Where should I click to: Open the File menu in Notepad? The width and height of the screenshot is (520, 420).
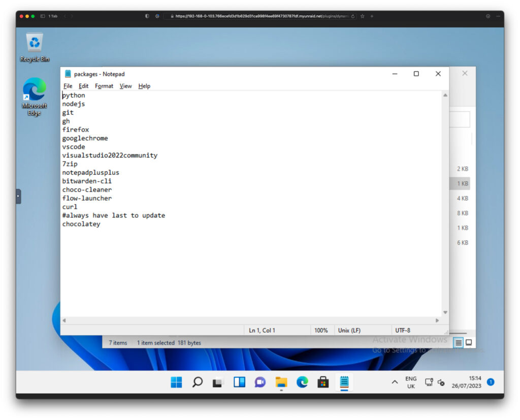(x=68, y=86)
